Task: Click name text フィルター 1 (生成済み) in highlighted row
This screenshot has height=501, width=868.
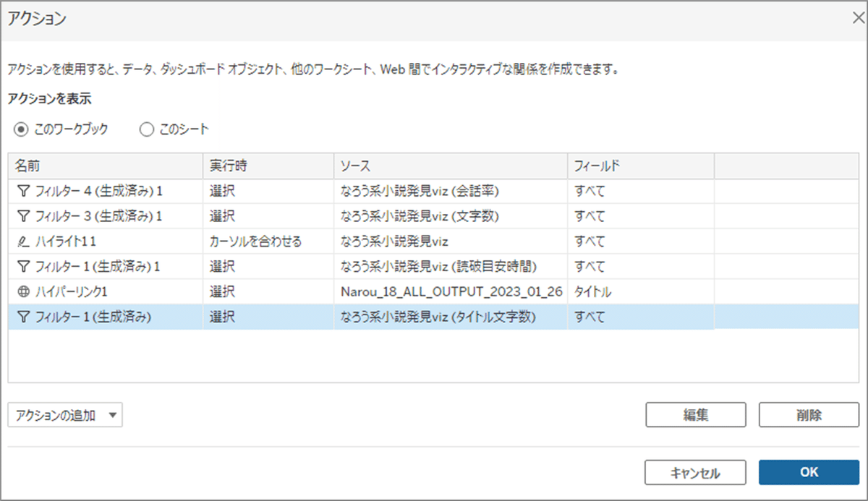Action: click(x=93, y=317)
